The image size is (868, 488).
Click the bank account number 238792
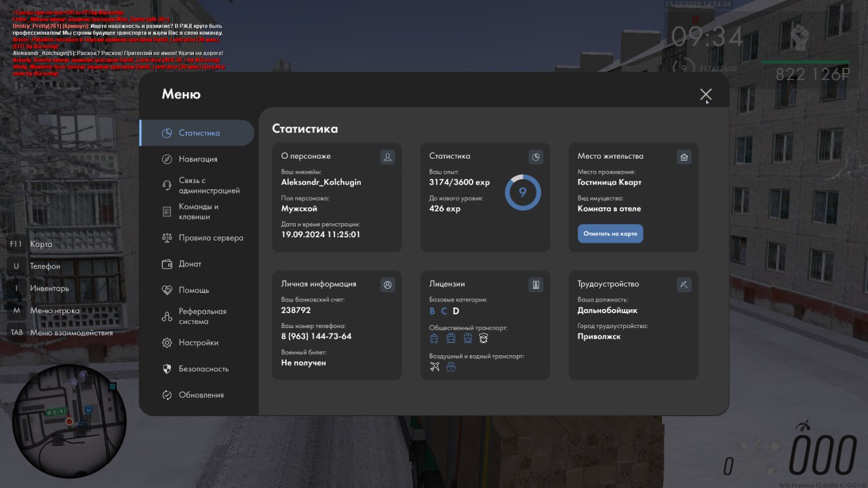[296, 310]
